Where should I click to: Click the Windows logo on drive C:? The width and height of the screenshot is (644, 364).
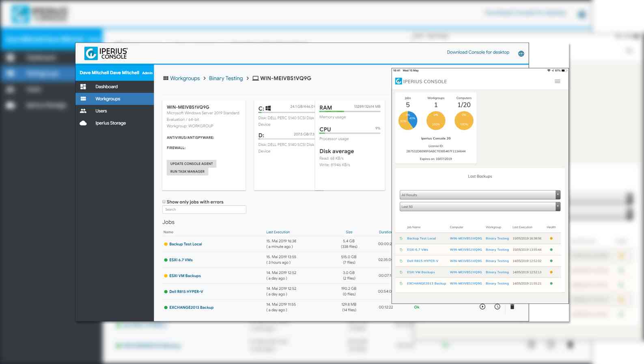[268, 108]
